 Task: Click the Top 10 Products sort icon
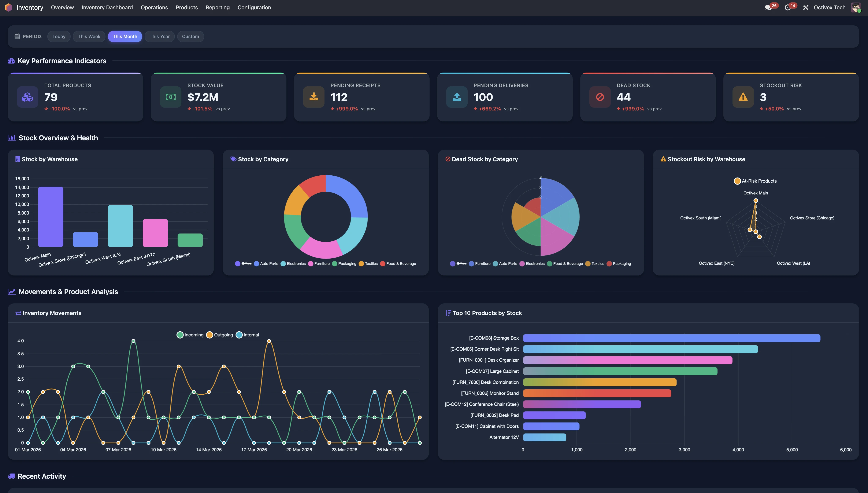[448, 313]
